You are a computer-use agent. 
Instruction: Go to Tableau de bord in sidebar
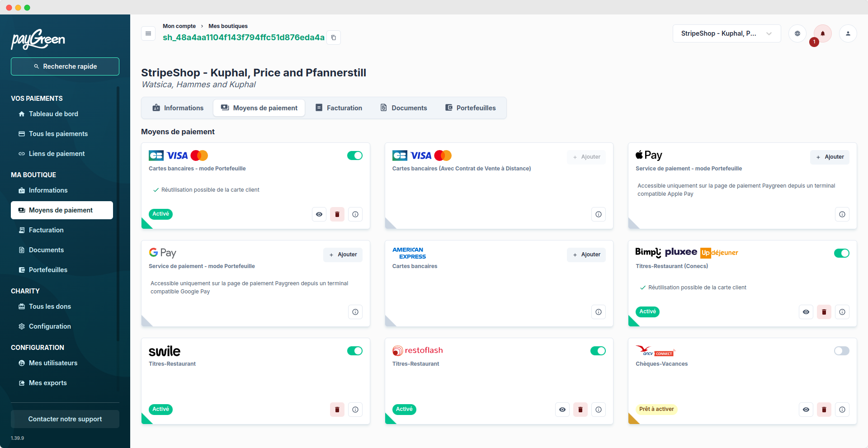point(53,114)
